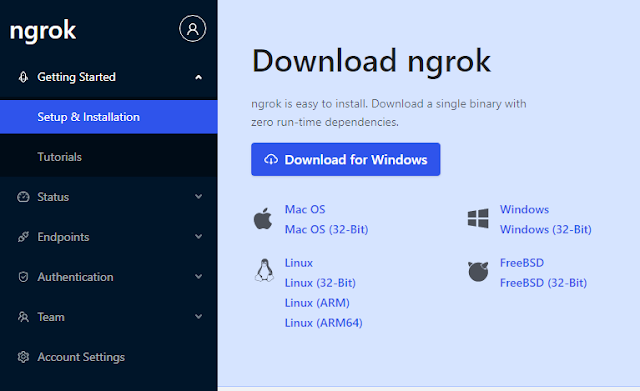Open Account Settings menu label

tap(81, 357)
